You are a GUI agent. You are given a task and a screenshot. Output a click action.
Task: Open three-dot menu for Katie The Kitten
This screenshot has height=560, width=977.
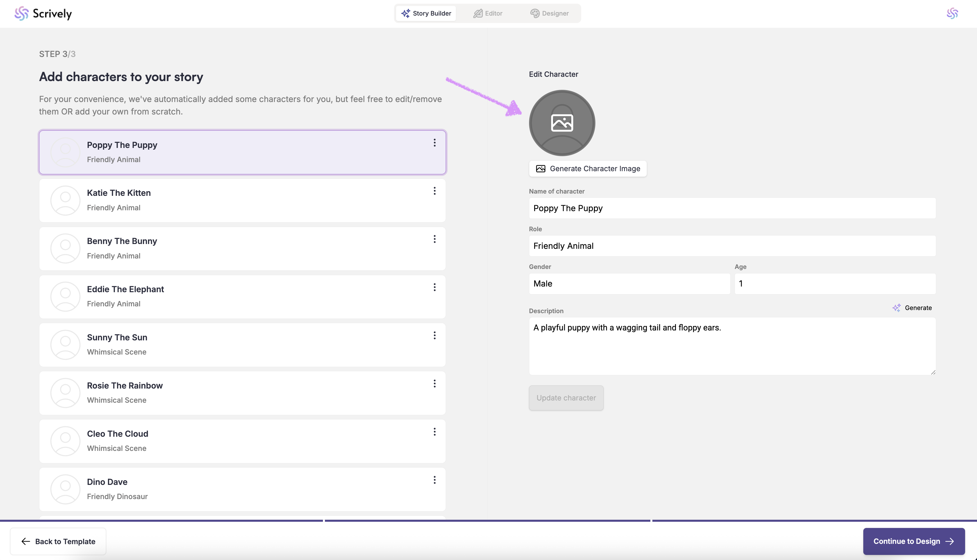434,191
